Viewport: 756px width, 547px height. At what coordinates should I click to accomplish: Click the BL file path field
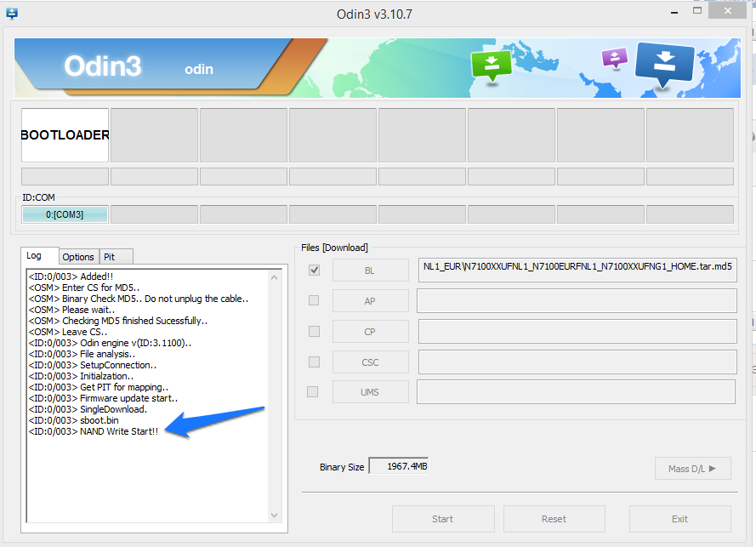click(x=577, y=270)
